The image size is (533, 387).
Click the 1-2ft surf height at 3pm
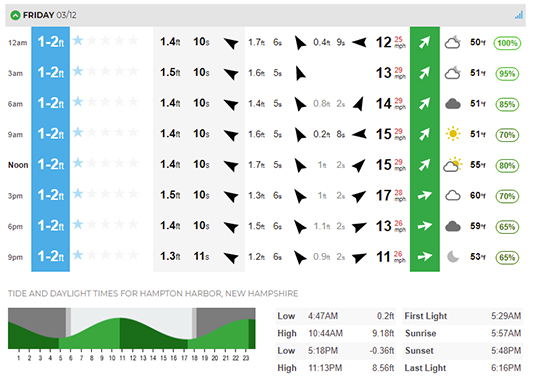point(51,195)
